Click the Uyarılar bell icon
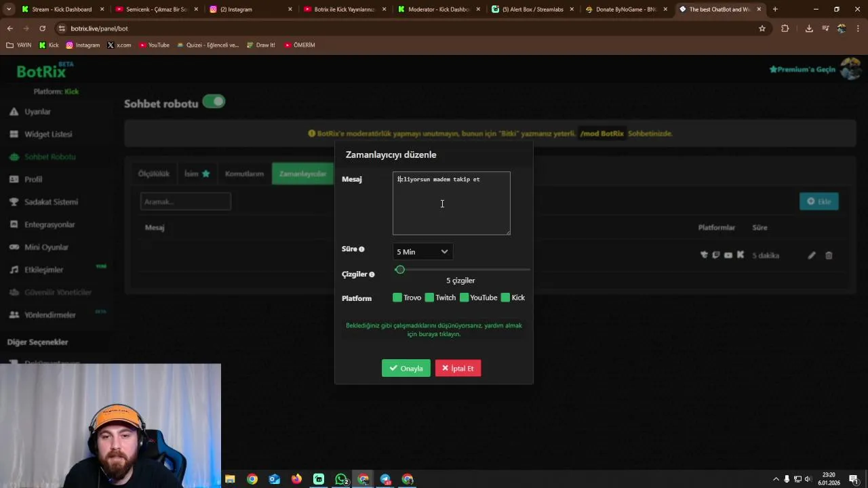Image resolution: width=868 pixels, height=488 pixels. 14,112
